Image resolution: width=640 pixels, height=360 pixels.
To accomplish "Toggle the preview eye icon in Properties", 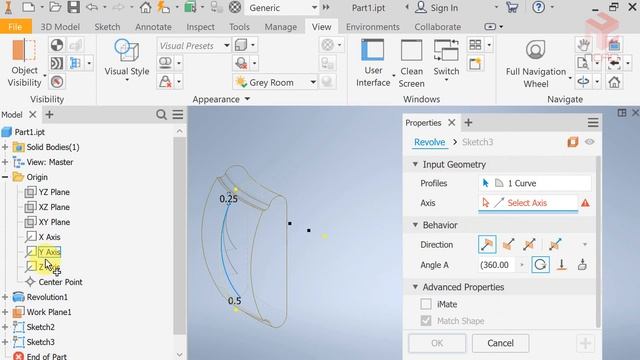I will (589, 142).
